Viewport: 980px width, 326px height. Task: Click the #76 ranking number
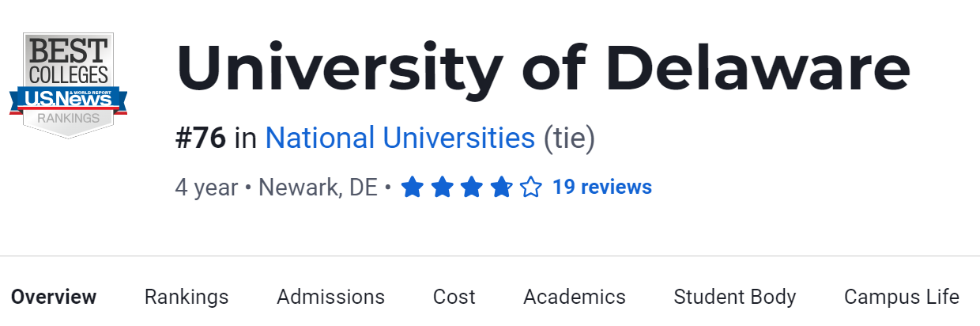201,138
